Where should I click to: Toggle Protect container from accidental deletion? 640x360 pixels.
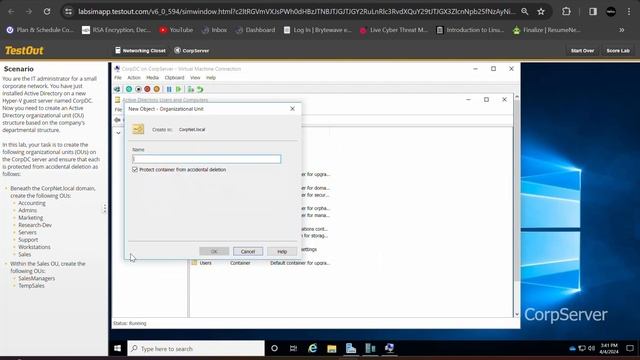tap(135, 169)
